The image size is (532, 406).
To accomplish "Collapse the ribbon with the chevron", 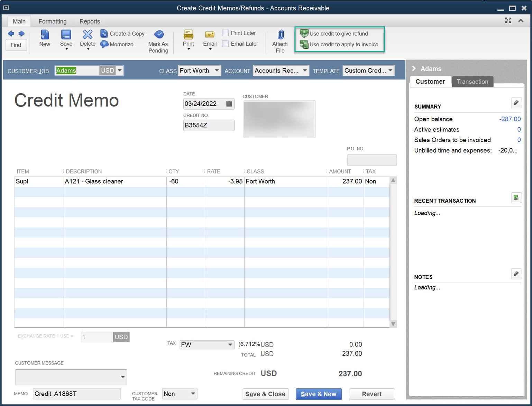I will coord(521,21).
